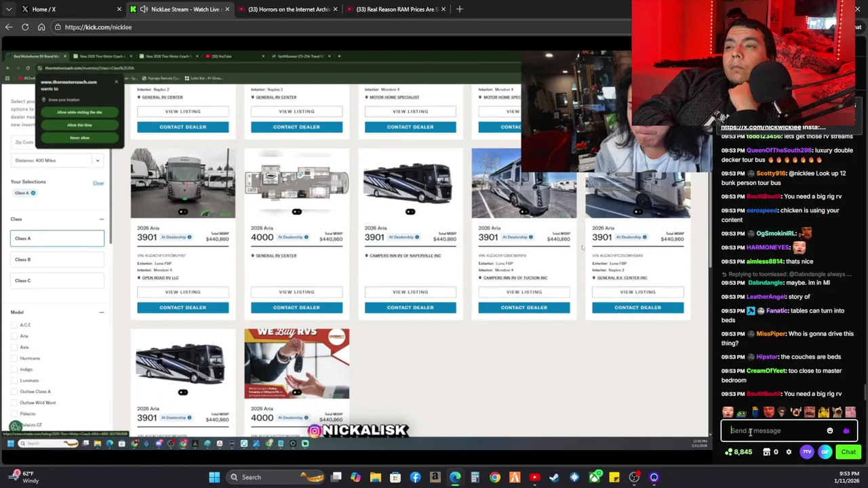Open the channel shop icon
The image size is (868, 488).
[766, 452]
